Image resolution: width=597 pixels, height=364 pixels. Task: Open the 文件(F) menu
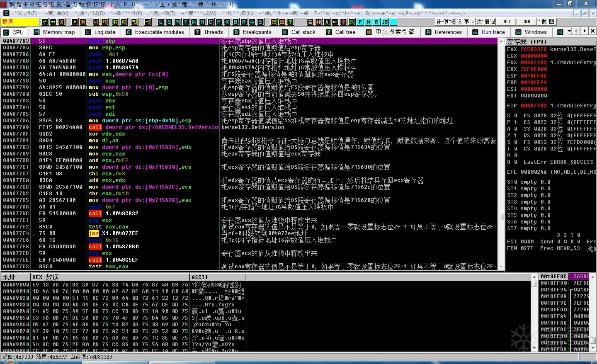[x=25, y=13]
